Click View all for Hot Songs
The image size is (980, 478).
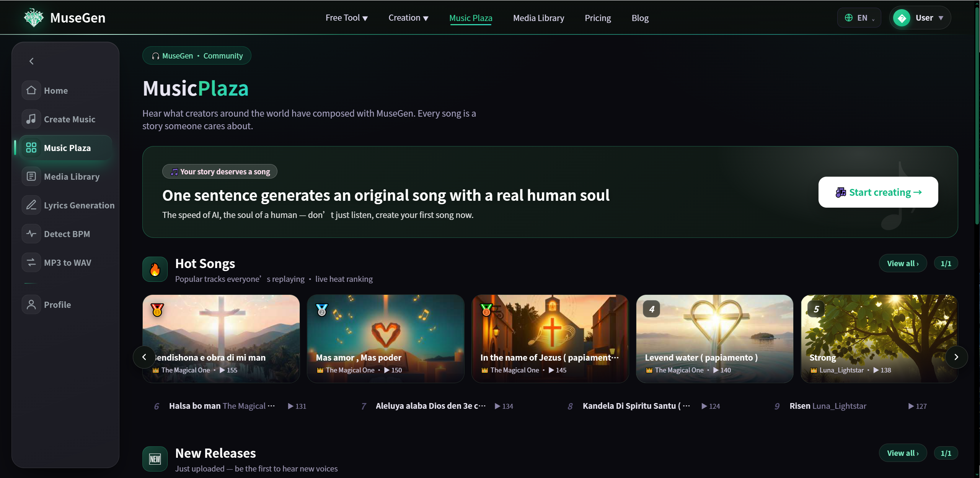pyautogui.click(x=903, y=263)
